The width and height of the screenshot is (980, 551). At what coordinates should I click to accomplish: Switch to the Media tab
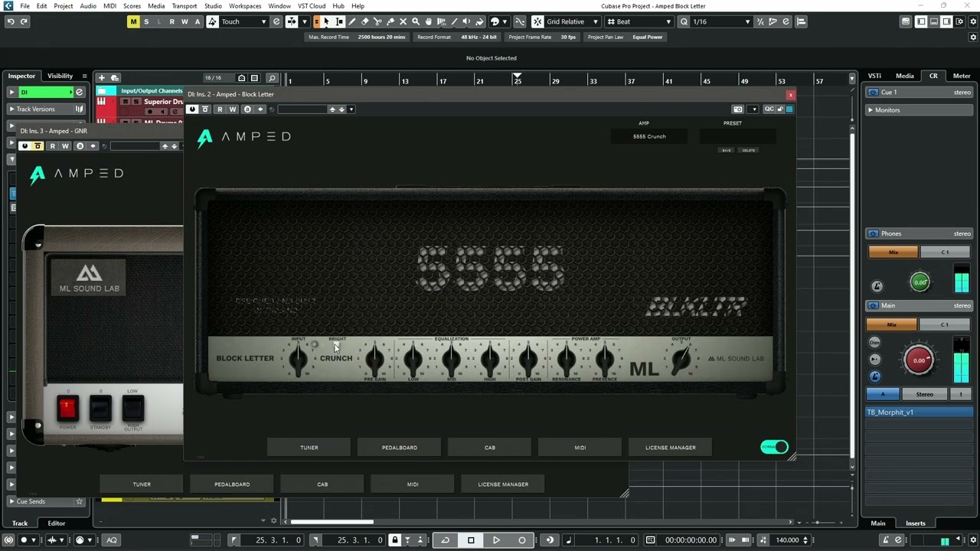click(905, 76)
